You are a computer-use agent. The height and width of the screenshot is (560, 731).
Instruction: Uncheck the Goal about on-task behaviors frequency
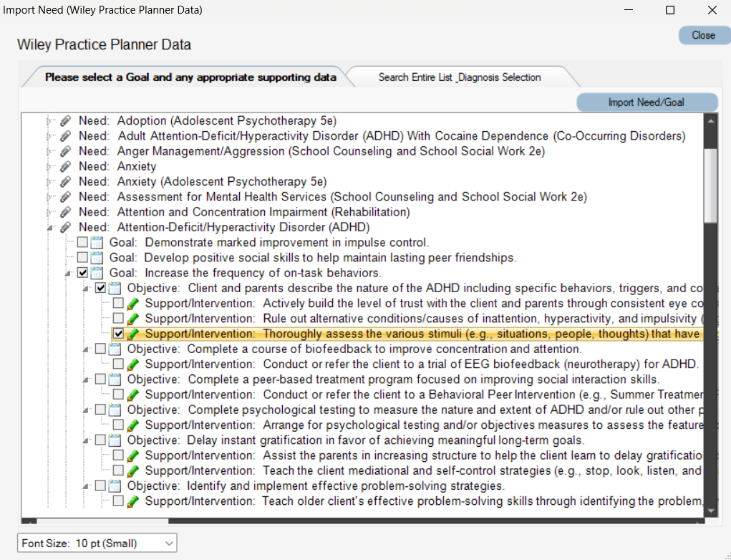pyautogui.click(x=82, y=272)
